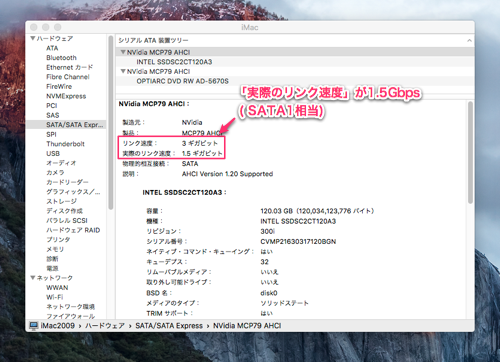
Task: Select Bluetooth in the sidebar
Action: coord(61,58)
